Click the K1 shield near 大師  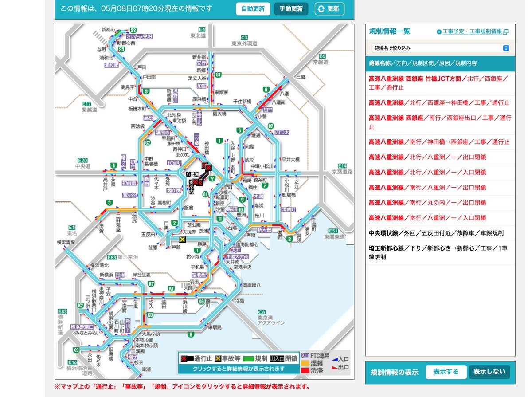(x=171, y=288)
